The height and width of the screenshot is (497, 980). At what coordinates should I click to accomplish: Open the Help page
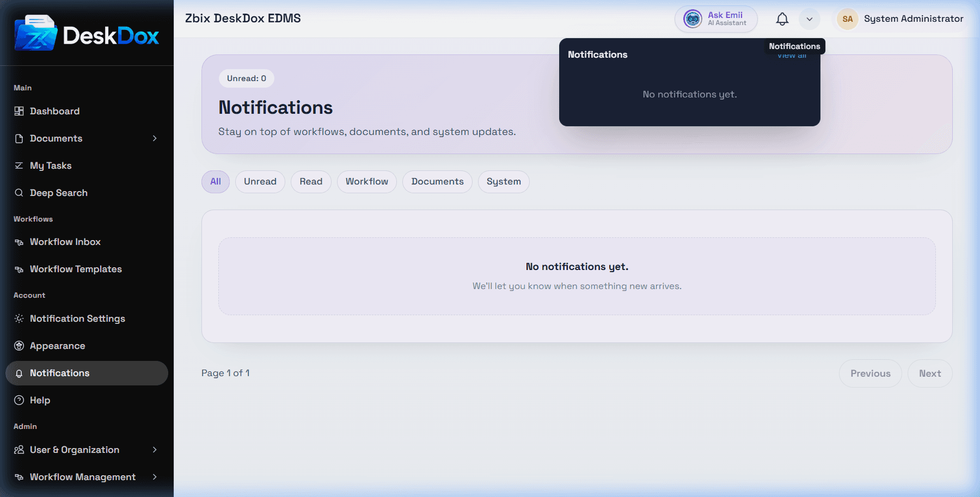(87, 400)
